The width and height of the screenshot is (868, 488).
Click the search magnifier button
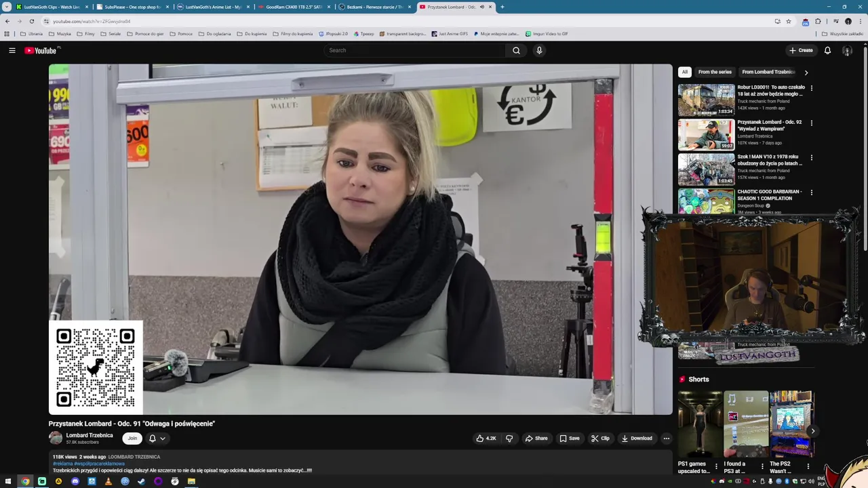point(516,50)
